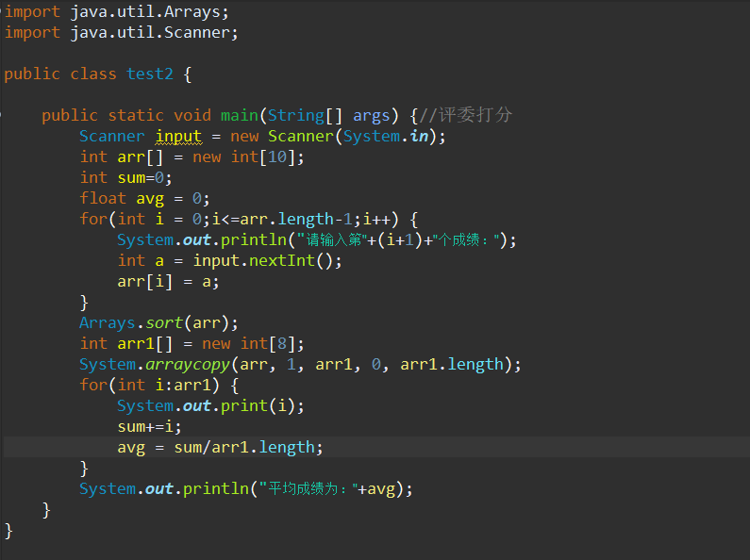Click the sum+=i line

150,427
